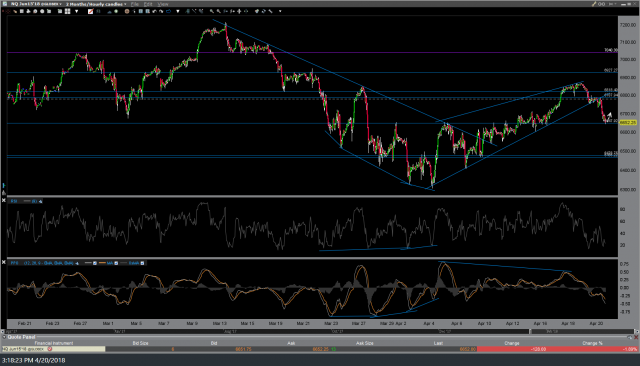Click the yellow current price label on axis

628,122
